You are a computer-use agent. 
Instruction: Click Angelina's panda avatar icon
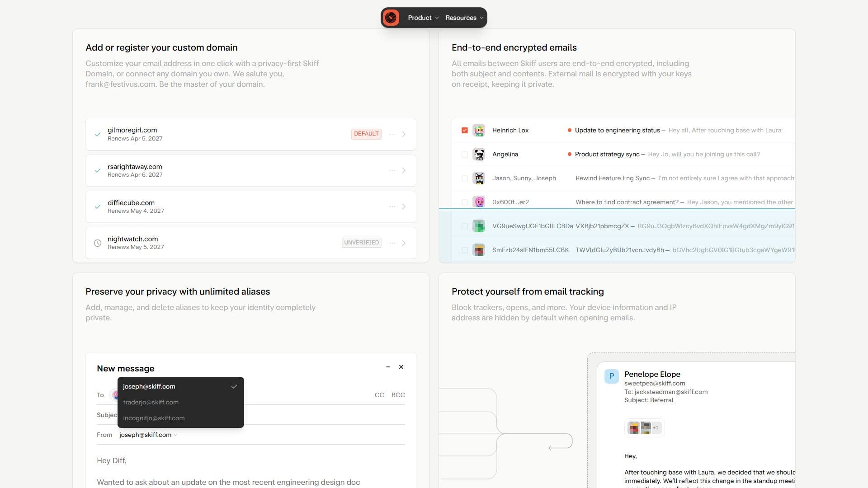pyautogui.click(x=479, y=154)
